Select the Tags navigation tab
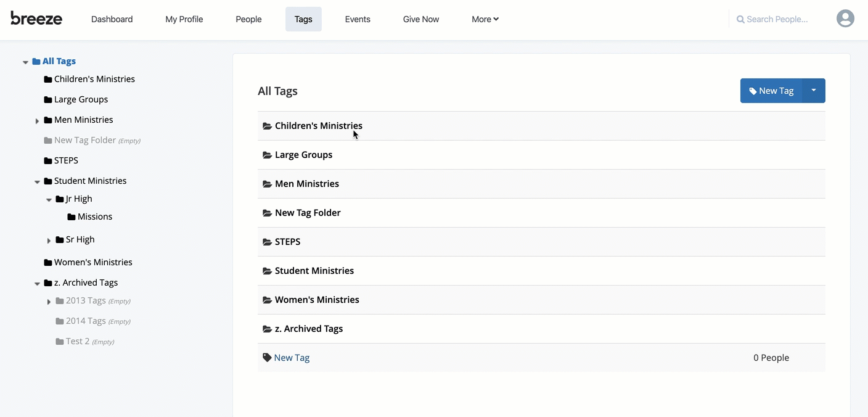This screenshot has width=868, height=417. [x=303, y=19]
